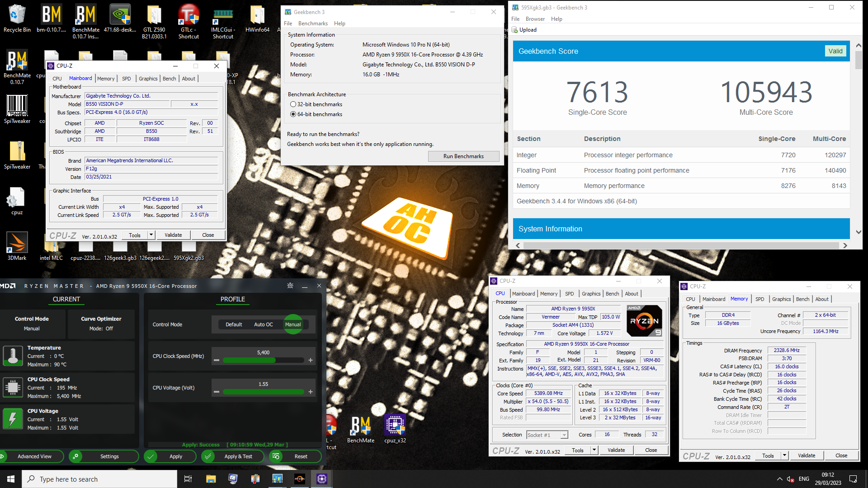Open the HWinfo64 desktop icon
Viewport: 868px width, 488px height.
pyautogui.click(x=257, y=18)
